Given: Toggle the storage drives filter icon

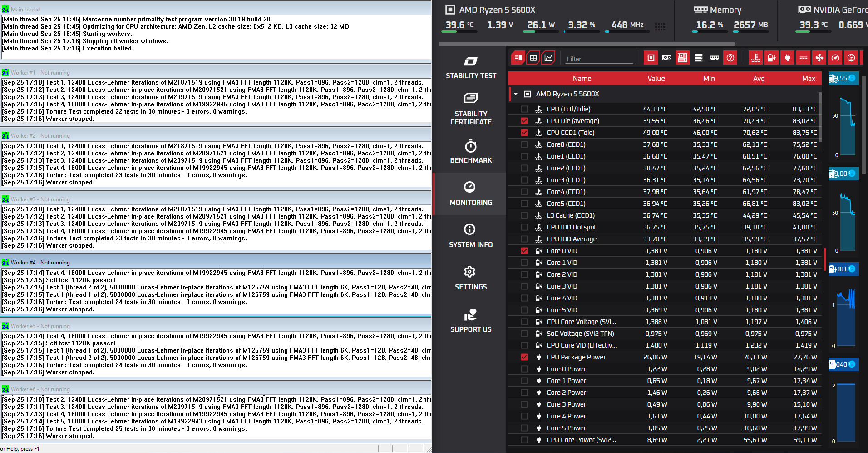Looking at the screenshot, I should pyautogui.click(x=699, y=58).
